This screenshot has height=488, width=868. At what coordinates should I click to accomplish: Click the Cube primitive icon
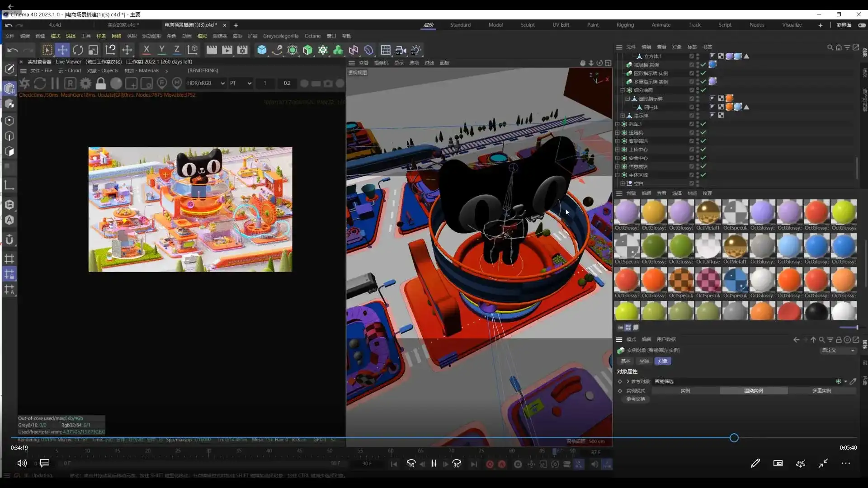coord(262,50)
